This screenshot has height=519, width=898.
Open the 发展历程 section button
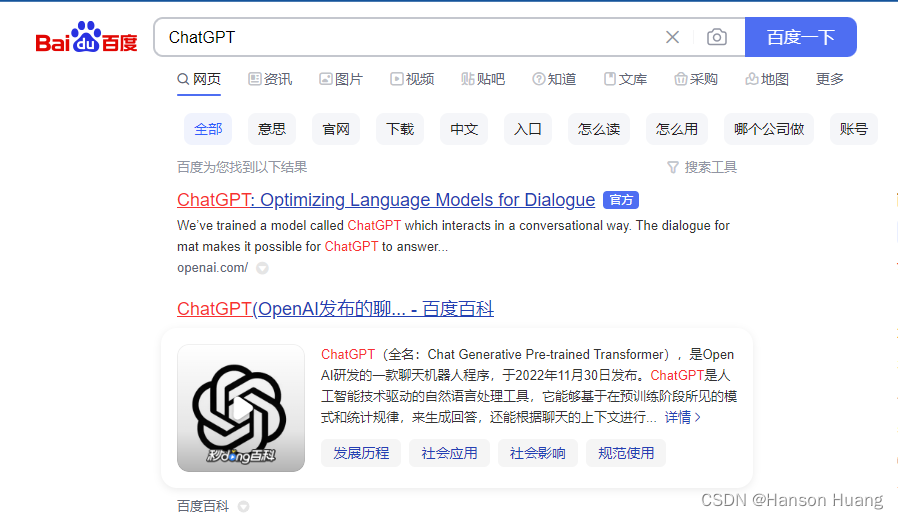tap(361, 453)
